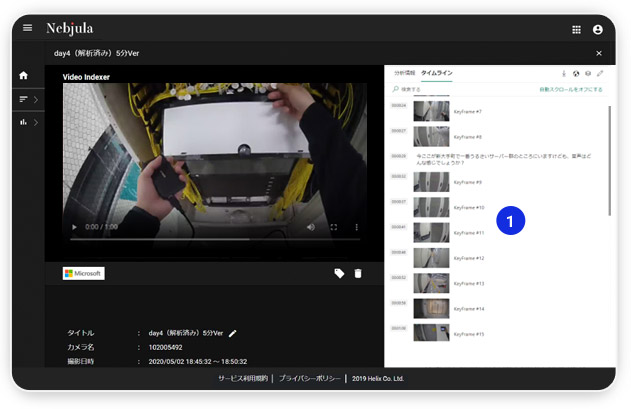Image resolution: width=631 pixels, height=409 pixels.
Task: Expand the chevron beside the list icon
Action: click(36, 99)
